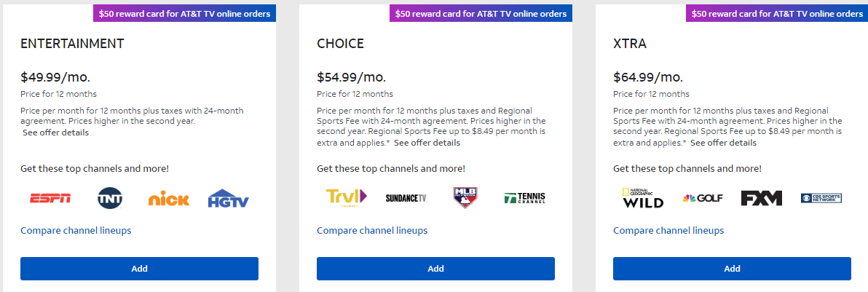868x292 pixels.
Task: Click the MLB Network logo
Action: tap(465, 197)
